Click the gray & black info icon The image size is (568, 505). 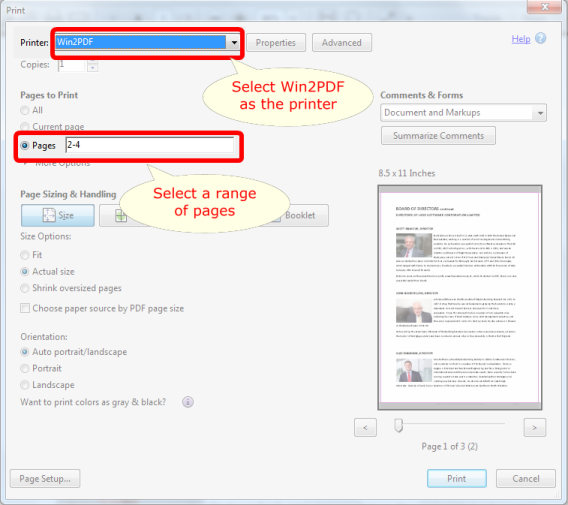(x=188, y=402)
